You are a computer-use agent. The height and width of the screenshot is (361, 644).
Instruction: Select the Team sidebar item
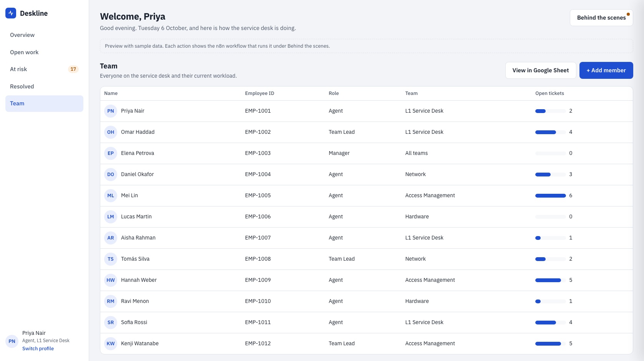point(44,103)
